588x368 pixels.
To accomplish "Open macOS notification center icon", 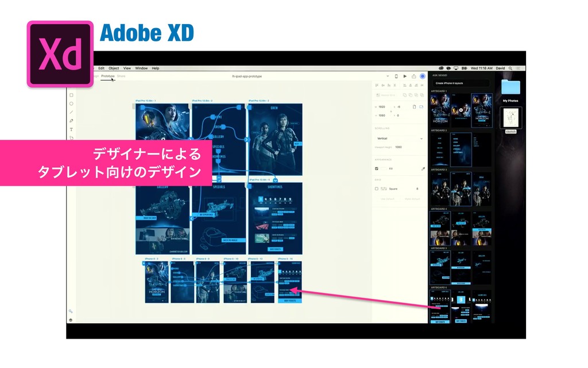I will click(x=519, y=68).
